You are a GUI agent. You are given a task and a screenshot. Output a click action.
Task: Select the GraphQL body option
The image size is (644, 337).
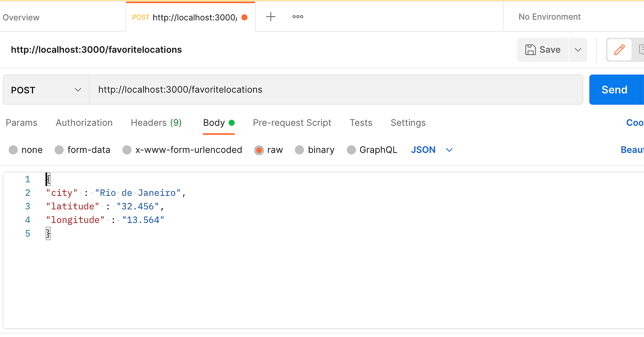[351, 150]
